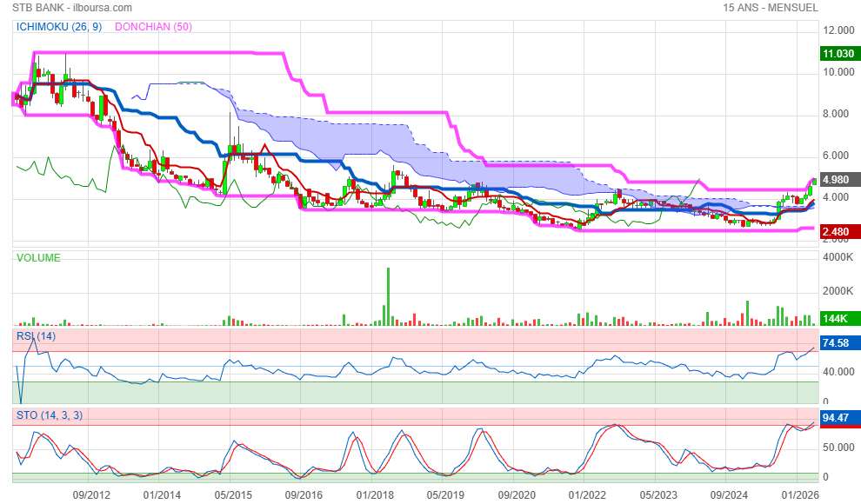Click the 09/2016 date axis label
861x504 pixels.
(304, 495)
